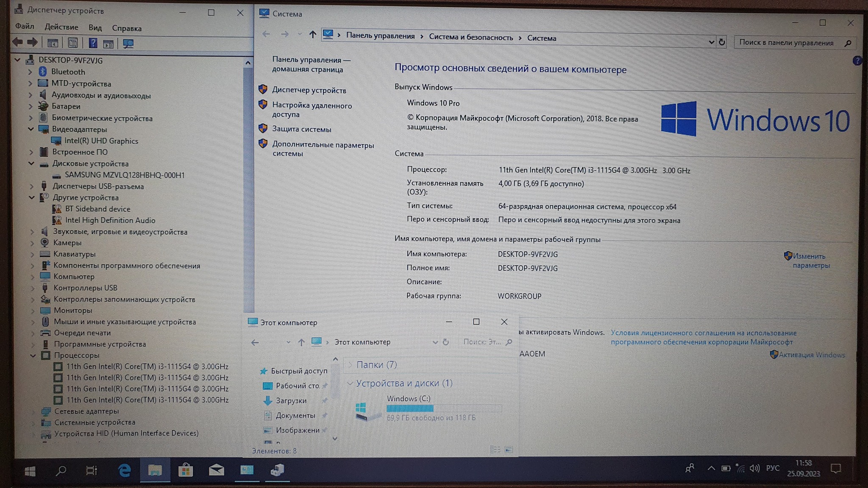The width and height of the screenshot is (868, 488).
Task: Open Диспетчер устройств link in System window
Action: coord(309,90)
